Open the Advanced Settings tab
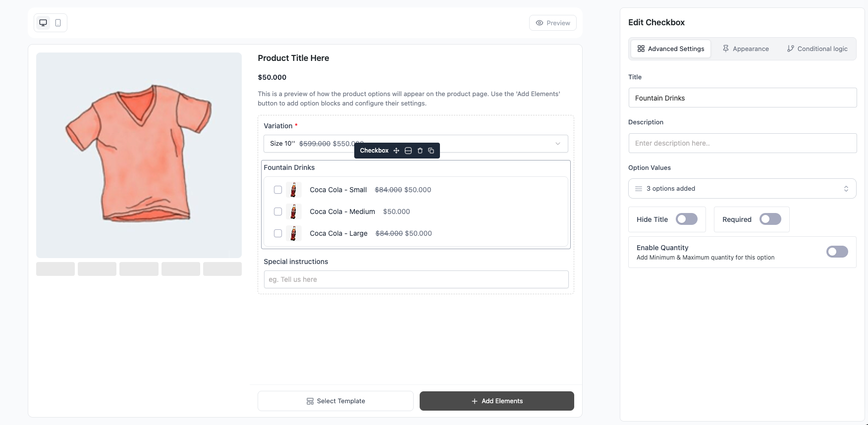The height and width of the screenshot is (425, 868). click(x=671, y=49)
